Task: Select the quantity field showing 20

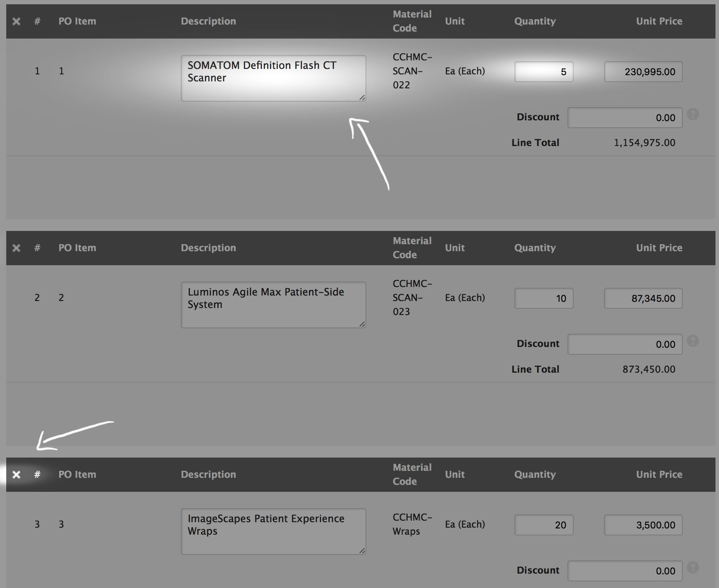Action: [544, 525]
